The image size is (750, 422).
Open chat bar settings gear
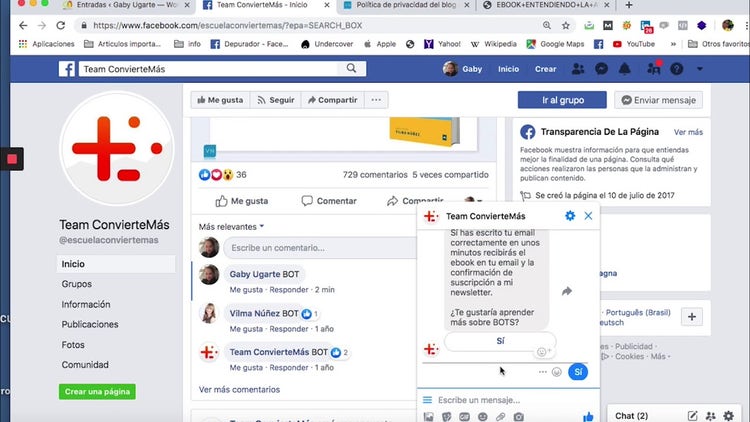coord(728,416)
